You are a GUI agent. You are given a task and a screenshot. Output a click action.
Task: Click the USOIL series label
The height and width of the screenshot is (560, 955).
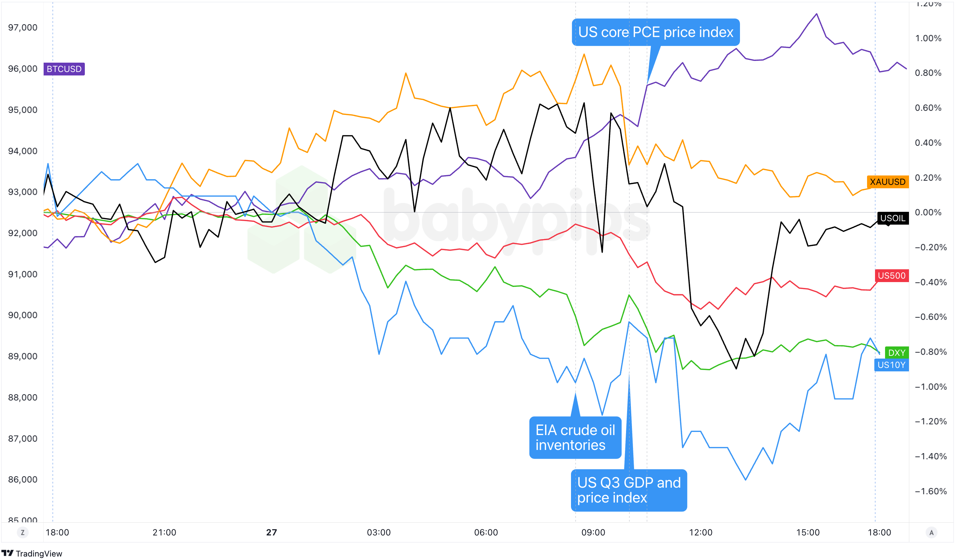coord(892,218)
